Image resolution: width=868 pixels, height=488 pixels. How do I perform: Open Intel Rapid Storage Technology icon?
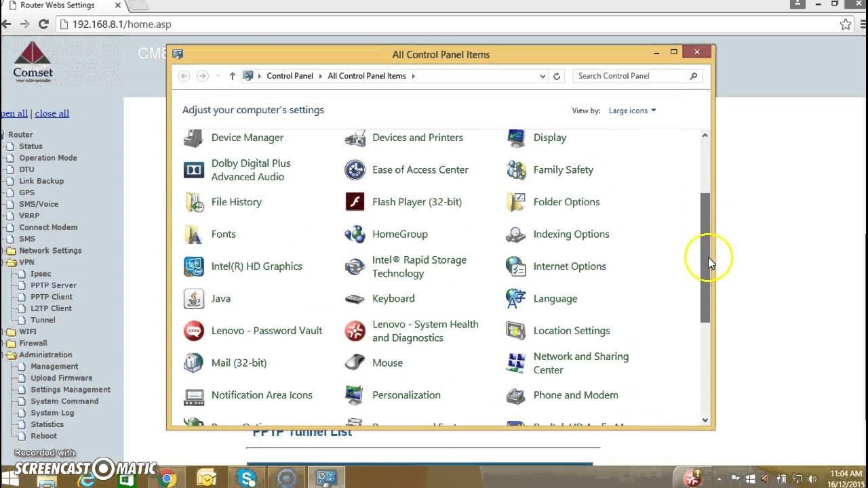click(355, 266)
